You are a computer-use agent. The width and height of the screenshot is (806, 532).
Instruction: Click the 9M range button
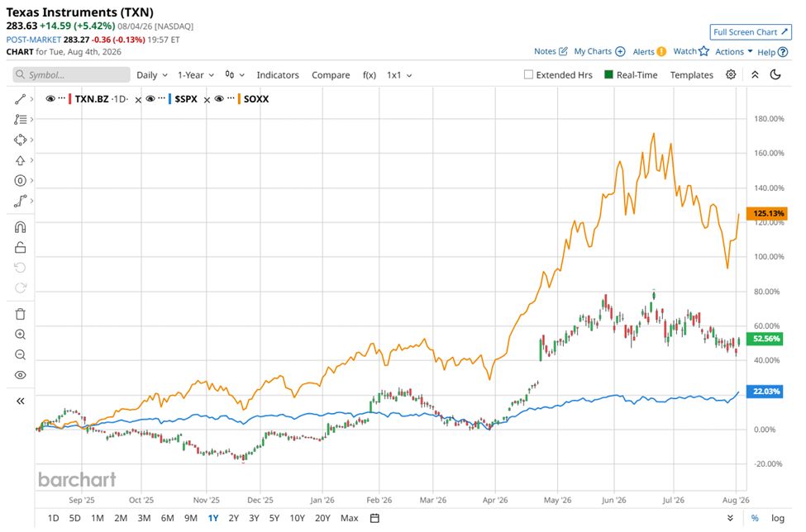pos(191,518)
